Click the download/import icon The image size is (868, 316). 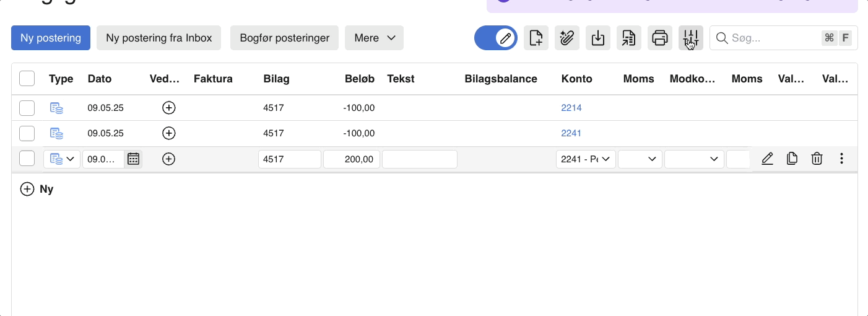tap(598, 38)
